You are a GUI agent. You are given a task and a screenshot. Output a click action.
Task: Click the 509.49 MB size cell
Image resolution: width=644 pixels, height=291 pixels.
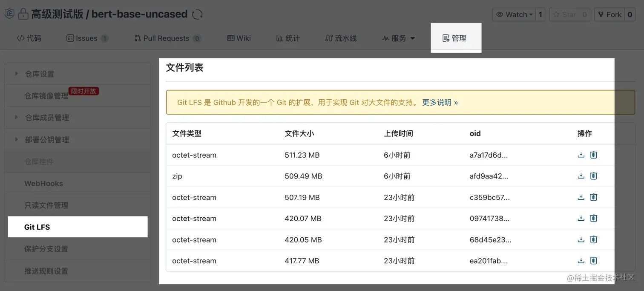[x=303, y=176]
